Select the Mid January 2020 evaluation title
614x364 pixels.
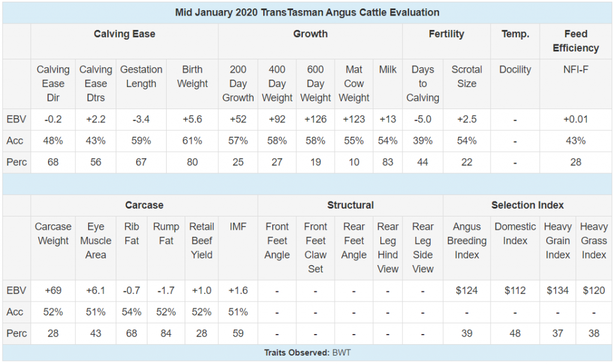307,13
